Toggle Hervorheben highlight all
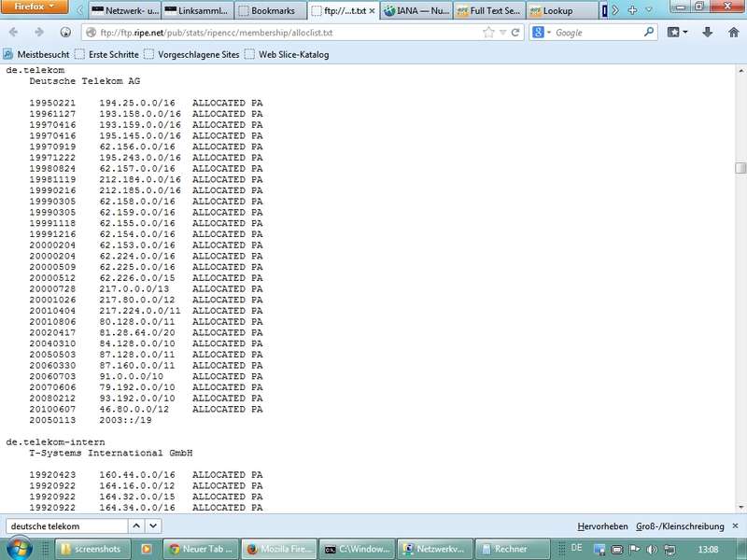747x560 pixels. (602, 526)
